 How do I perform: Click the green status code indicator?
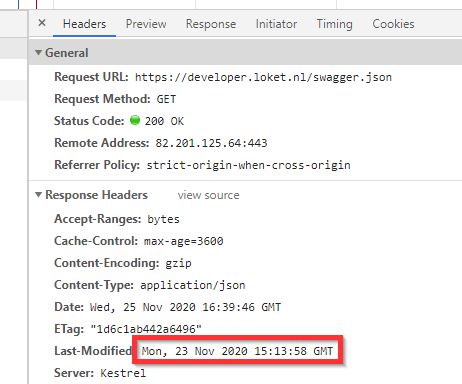pyautogui.click(x=135, y=120)
